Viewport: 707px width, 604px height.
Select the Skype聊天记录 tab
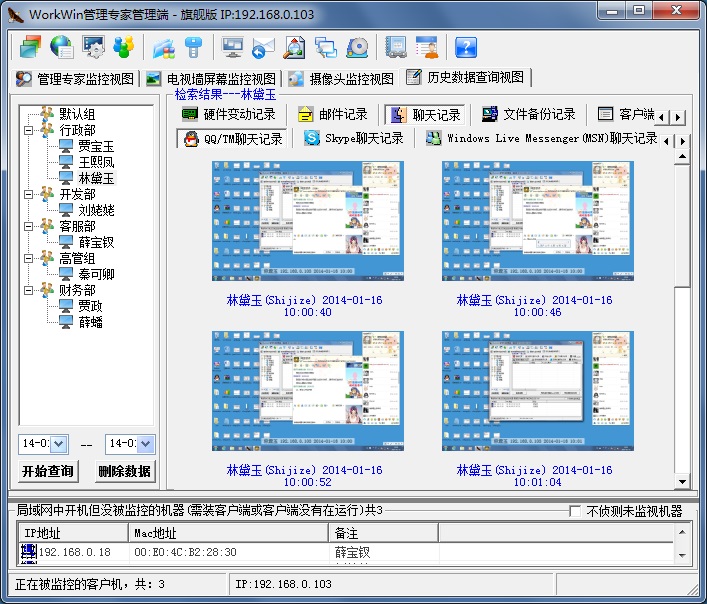click(354, 138)
